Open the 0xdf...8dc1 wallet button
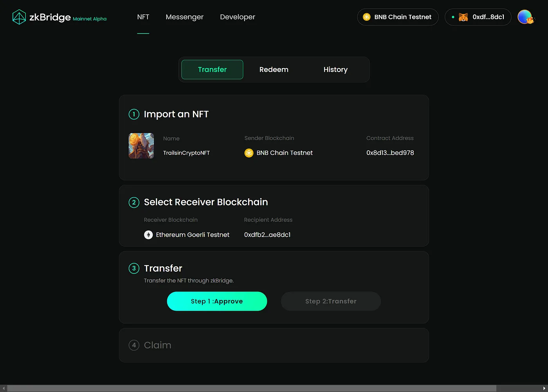548x392 pixels. pos(478,17)
